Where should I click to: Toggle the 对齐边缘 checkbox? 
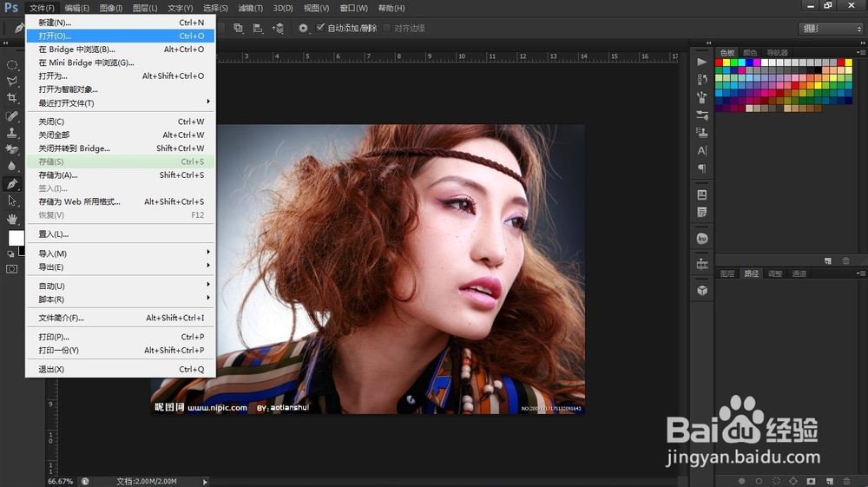[387, 28]
